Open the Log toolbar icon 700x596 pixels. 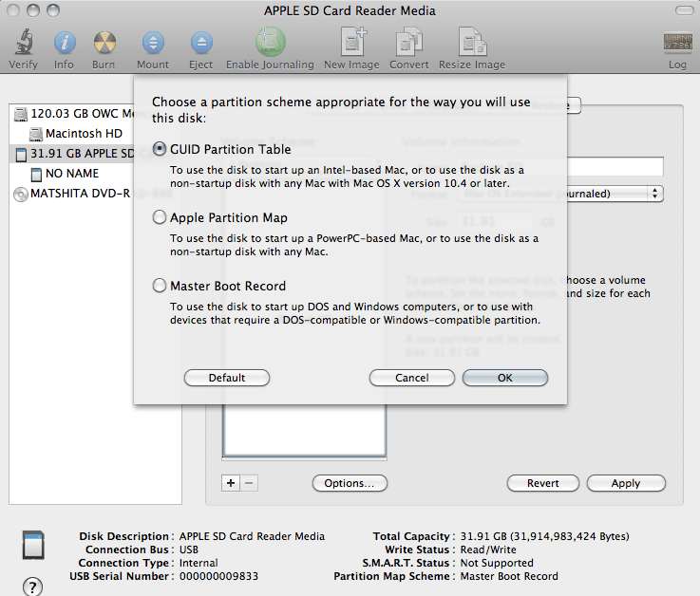pos(677,42)
